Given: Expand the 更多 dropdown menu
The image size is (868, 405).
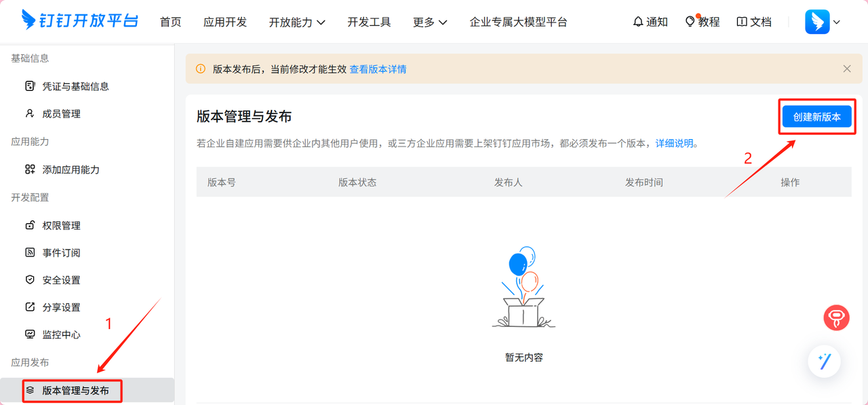Looking at the screenshot, I should 430,22.
